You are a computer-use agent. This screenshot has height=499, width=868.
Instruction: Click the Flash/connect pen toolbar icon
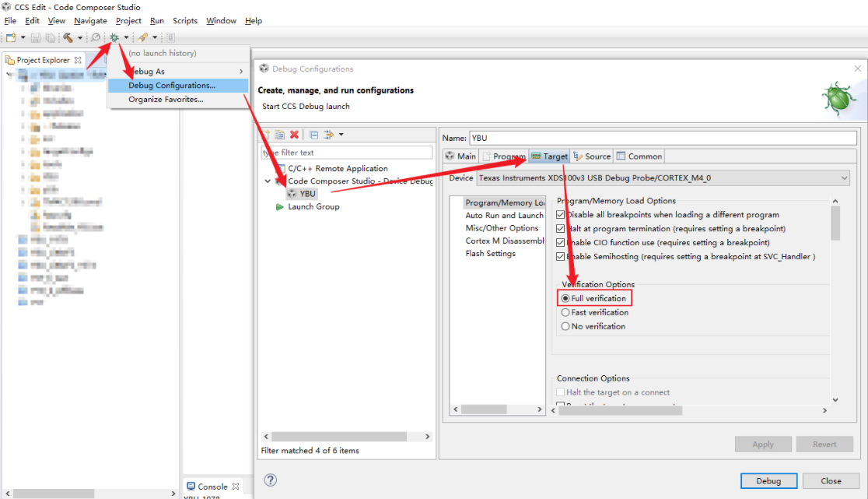[143, 37]
